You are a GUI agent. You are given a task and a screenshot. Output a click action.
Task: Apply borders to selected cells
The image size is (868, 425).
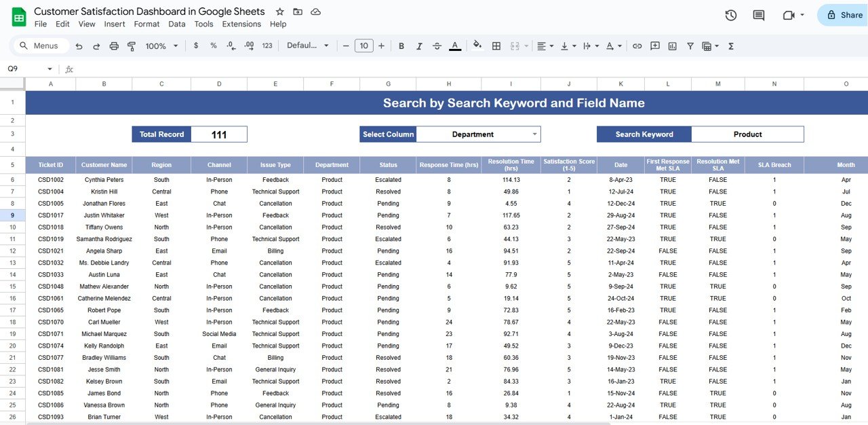point(496,45)
